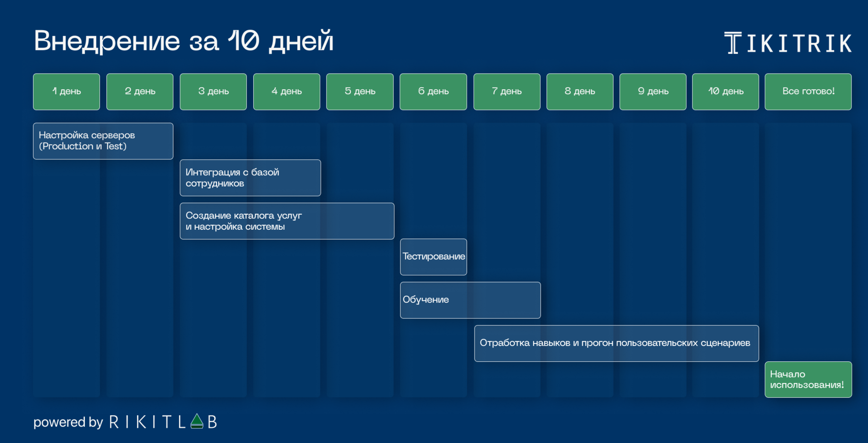Click the "5 день" header
The image size is (868, 443).
click(360, 92)
